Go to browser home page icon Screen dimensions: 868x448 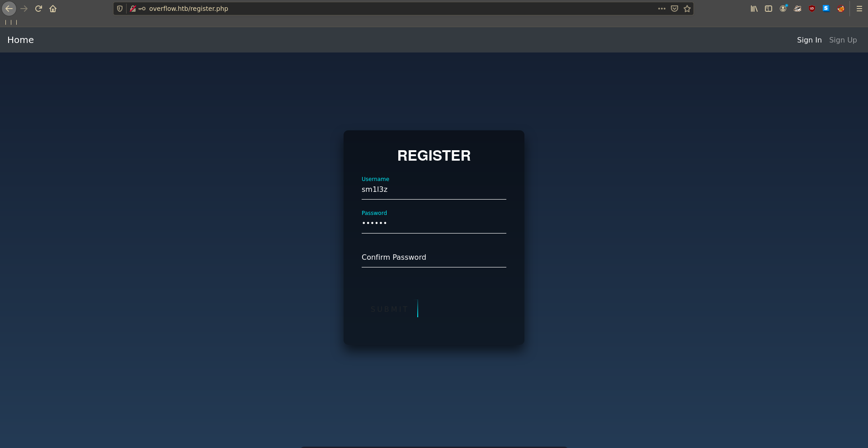pyautogui.click(x=53, y=9)
